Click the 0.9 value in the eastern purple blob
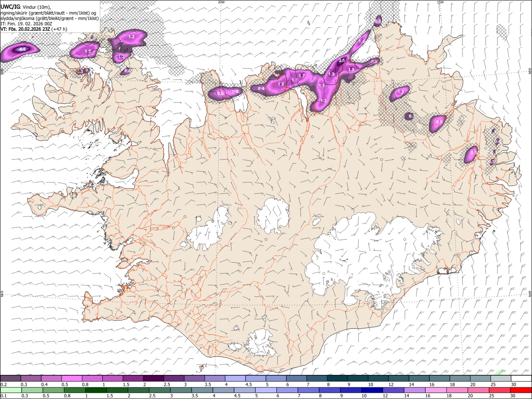 tap(439, 122)
